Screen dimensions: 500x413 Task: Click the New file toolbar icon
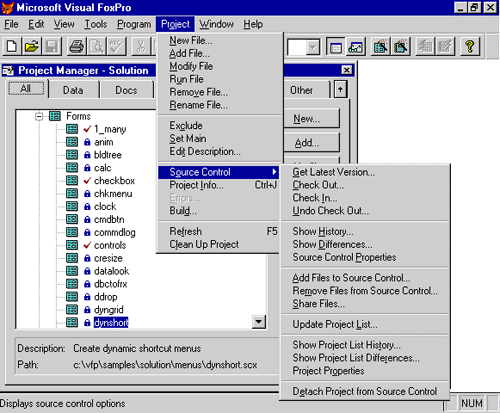12,46
